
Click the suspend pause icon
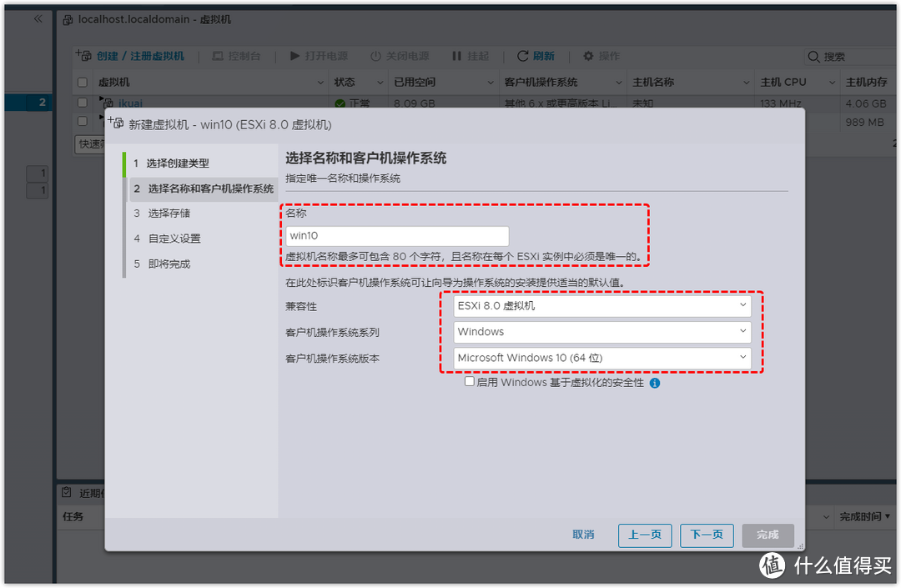(x=457, y=56)
